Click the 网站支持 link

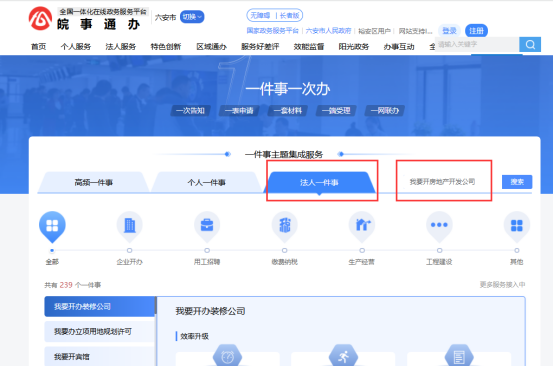pyautogui.click(x=415, y=31)
